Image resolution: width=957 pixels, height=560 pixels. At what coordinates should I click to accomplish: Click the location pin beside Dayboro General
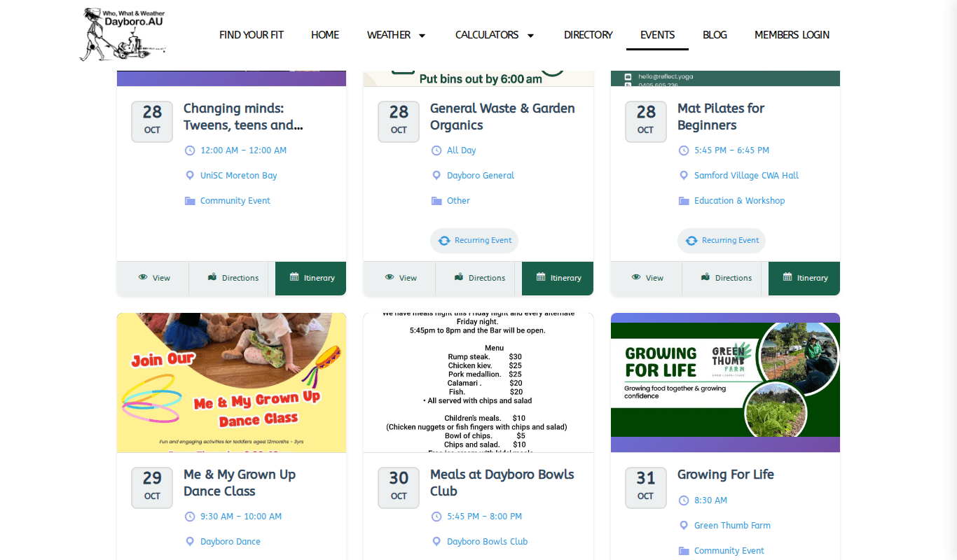click(x=436, y=176)
